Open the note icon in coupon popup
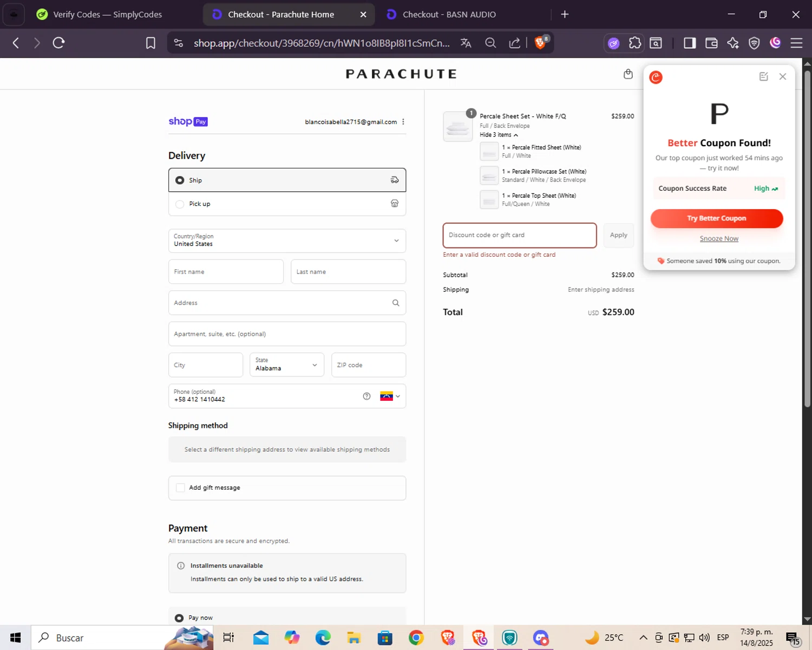Viewport: 812px width, 650px height. click(x=763, y=76)
